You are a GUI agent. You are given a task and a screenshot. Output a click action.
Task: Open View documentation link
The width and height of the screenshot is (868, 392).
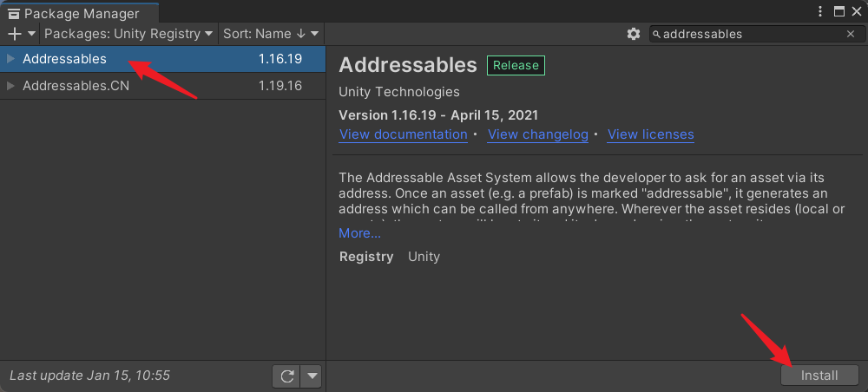[x=404, y=134]
